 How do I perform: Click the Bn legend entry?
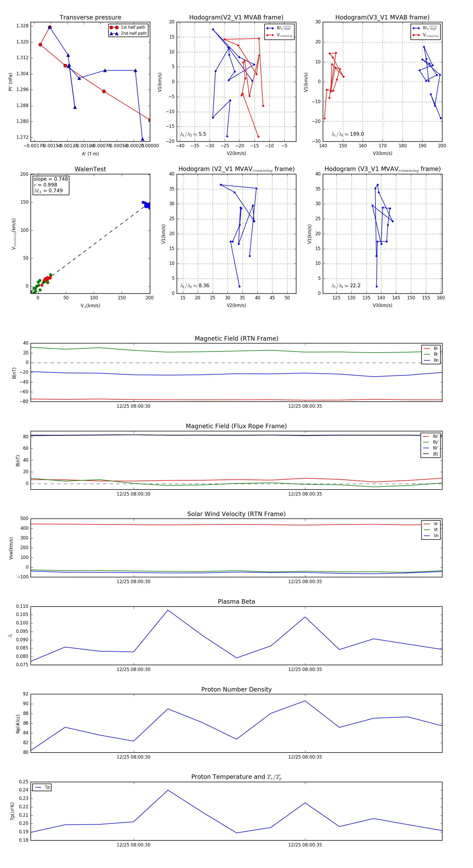(x=431, y=360)
